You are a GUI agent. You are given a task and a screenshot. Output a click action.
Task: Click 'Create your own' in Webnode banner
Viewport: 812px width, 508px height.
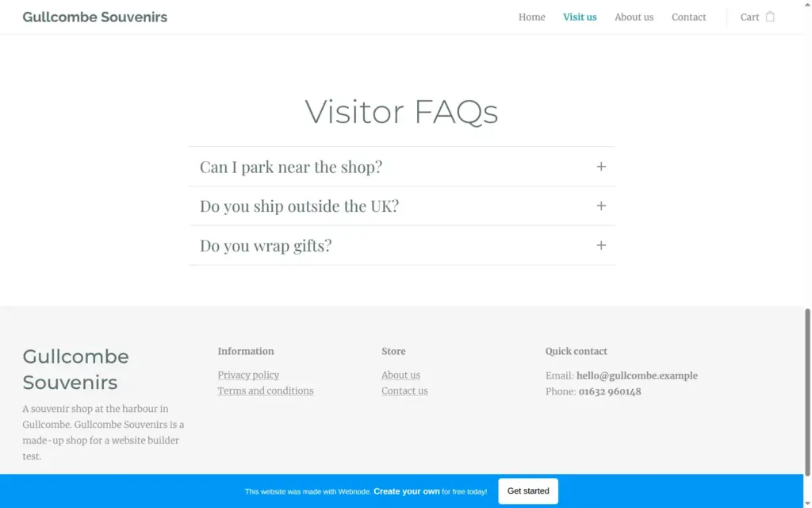pyautogui.click(x=407, y=491)
